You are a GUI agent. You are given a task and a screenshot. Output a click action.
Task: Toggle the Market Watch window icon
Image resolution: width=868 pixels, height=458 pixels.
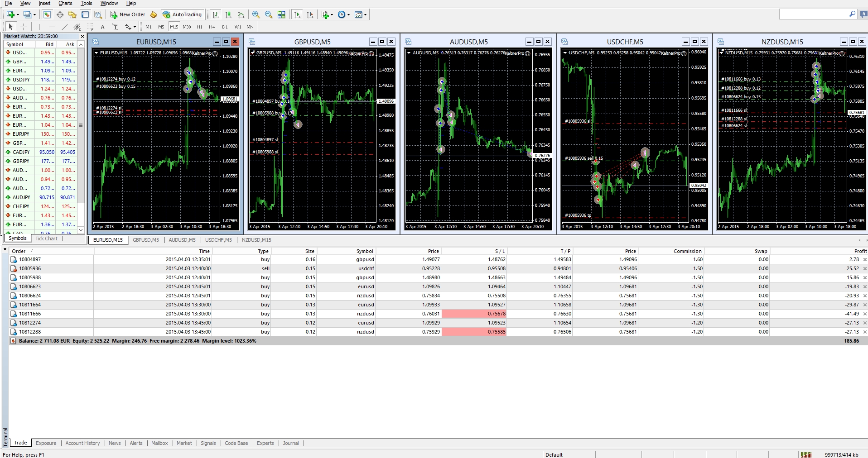pyautogui.click(x=47, y=14)
